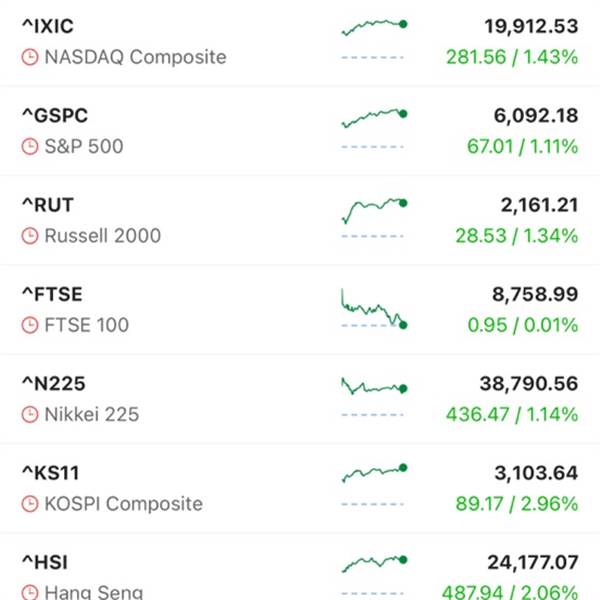Open the Nikkei 225 price 38,790.56
The height and width of the screenshot is (600, 600).
[529, 384]
